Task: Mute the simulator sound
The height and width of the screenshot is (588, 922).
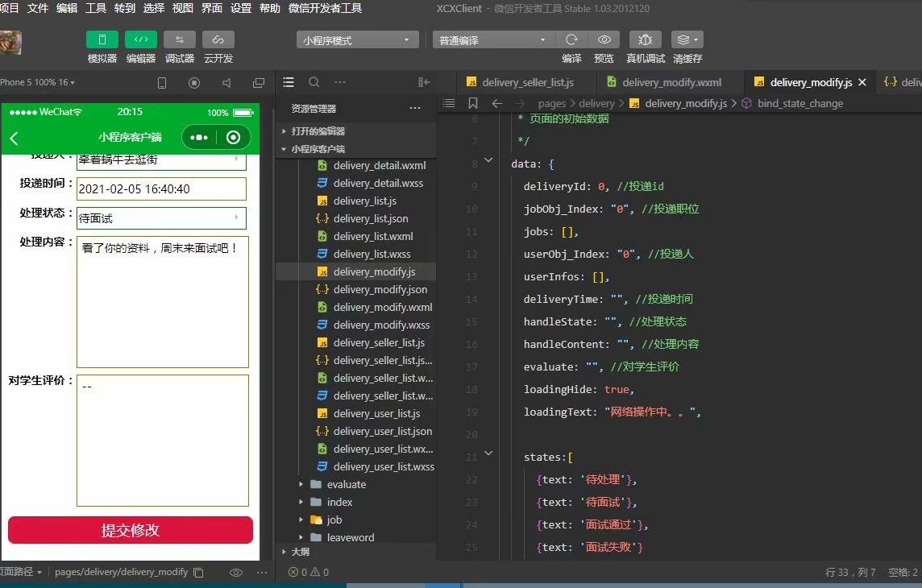Action: pyautogui.click(x=226, y=83)
